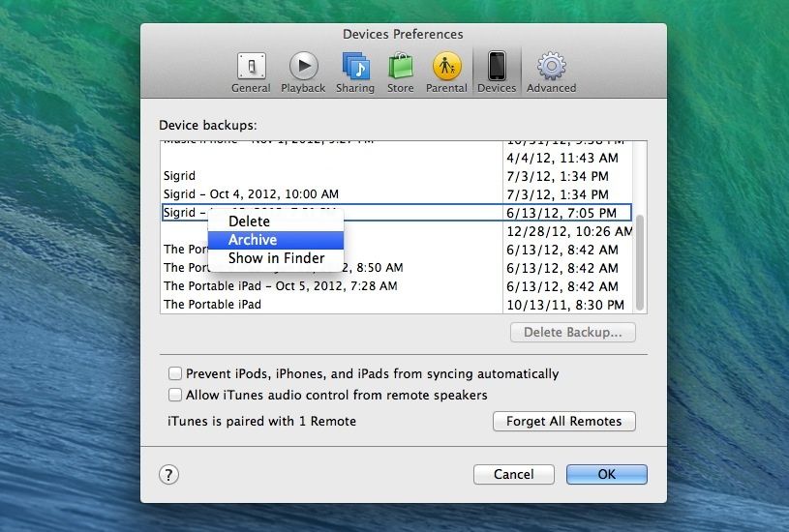Screen dimensions: 789x532
Task: Select The Portable iPad Oct 5 backup
Action: [280, 286]
